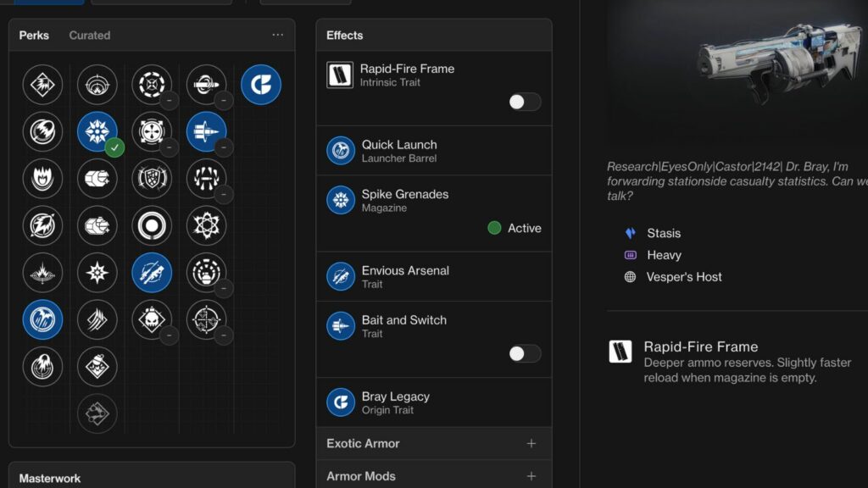Choose the crosshair reticle trait perk
This screenshot has width=868, height=488.
[x=207, y=319]
